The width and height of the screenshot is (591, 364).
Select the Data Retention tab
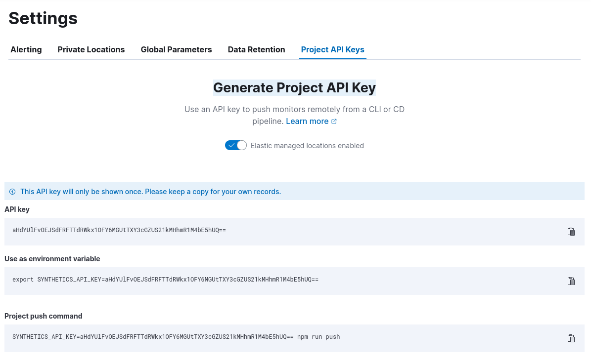click(x=256, y=50)
